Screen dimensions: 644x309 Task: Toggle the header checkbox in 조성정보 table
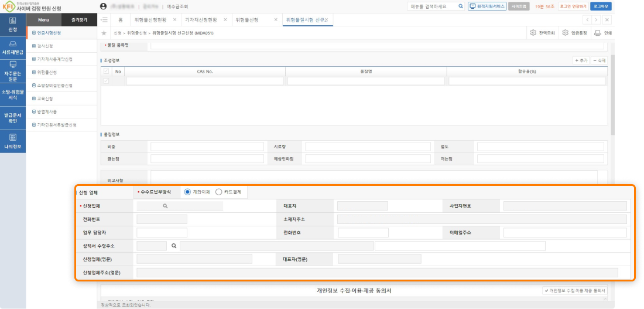click(x=106, y=71)
